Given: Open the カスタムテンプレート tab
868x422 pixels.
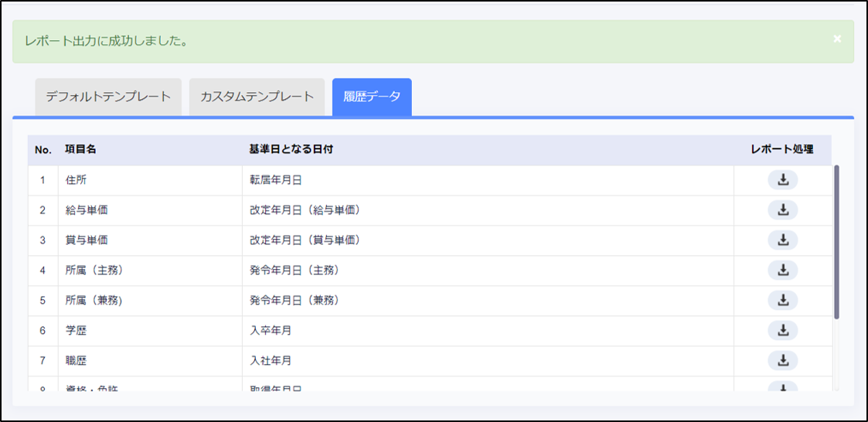Looking at the screenshot, I should (257, 97).
